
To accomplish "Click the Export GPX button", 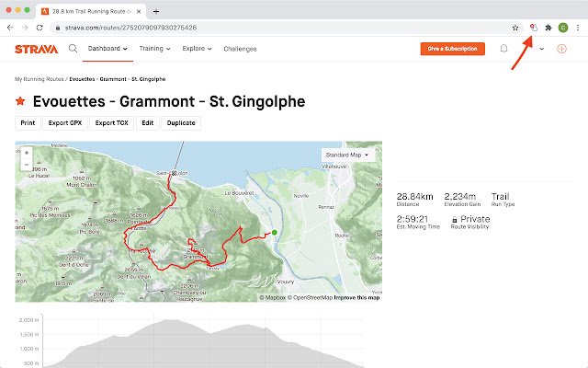I will tap(66, 122).
